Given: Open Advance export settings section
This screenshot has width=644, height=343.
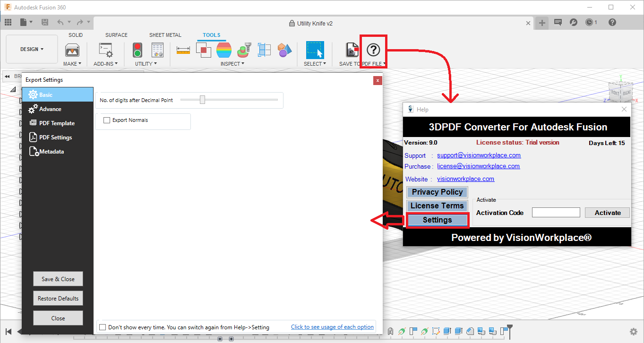Looking at the screenshot, I should click(58, 109).
